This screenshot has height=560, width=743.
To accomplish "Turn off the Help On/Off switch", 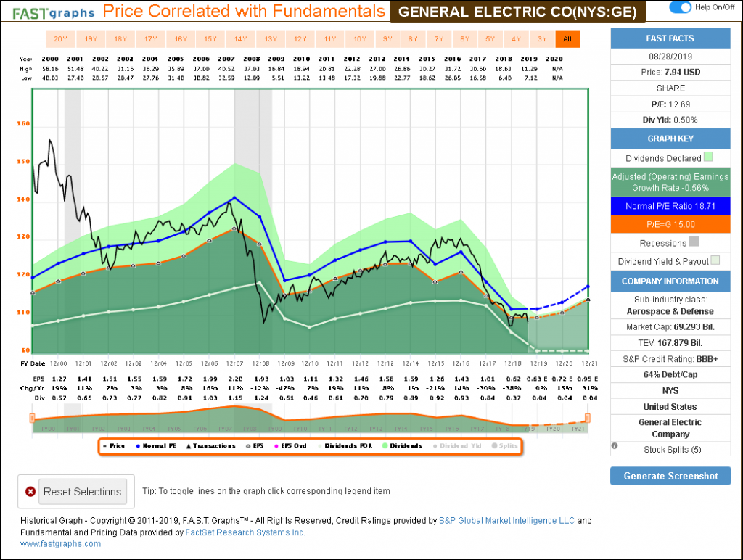I will (680, 7).
